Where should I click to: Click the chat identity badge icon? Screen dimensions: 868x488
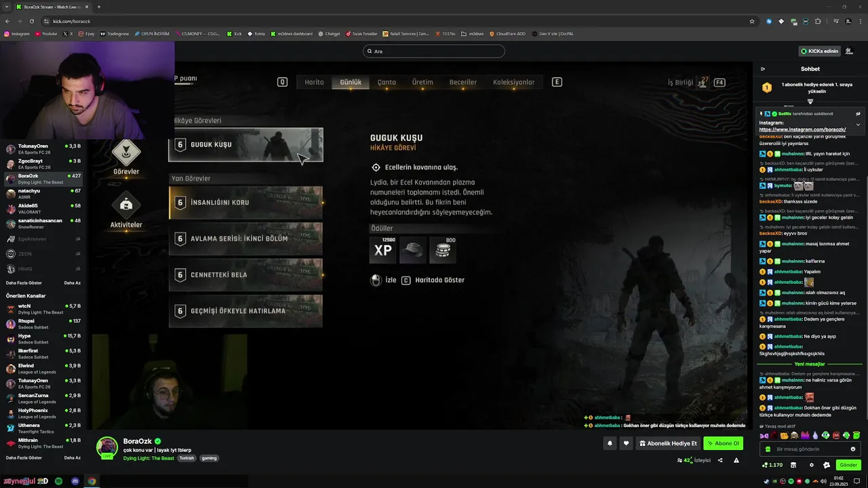(x=827, y=465)
